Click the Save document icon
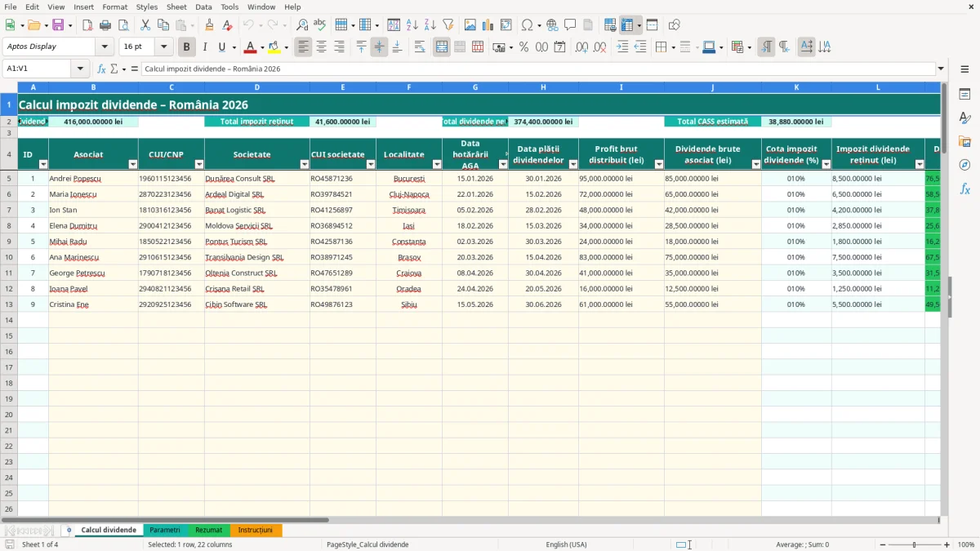Screen dimensions: 980x551 tap(58, 25)
